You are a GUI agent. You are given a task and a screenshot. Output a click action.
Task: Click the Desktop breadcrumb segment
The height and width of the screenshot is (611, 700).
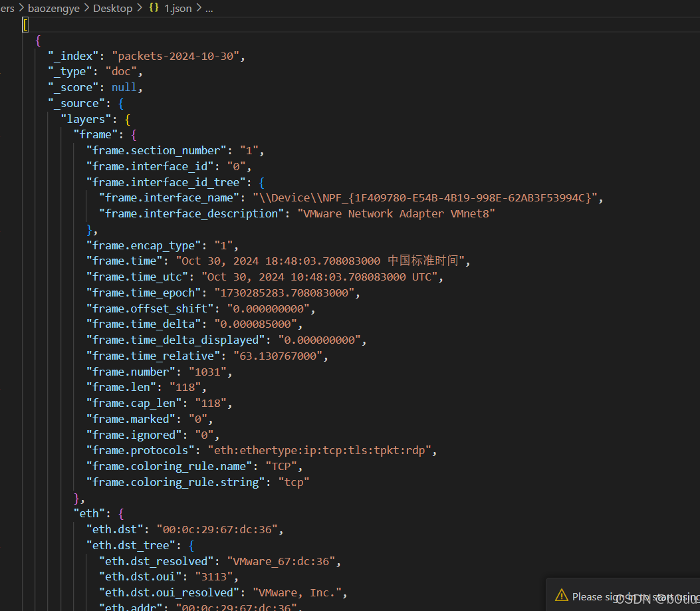[x=112, y=8]
